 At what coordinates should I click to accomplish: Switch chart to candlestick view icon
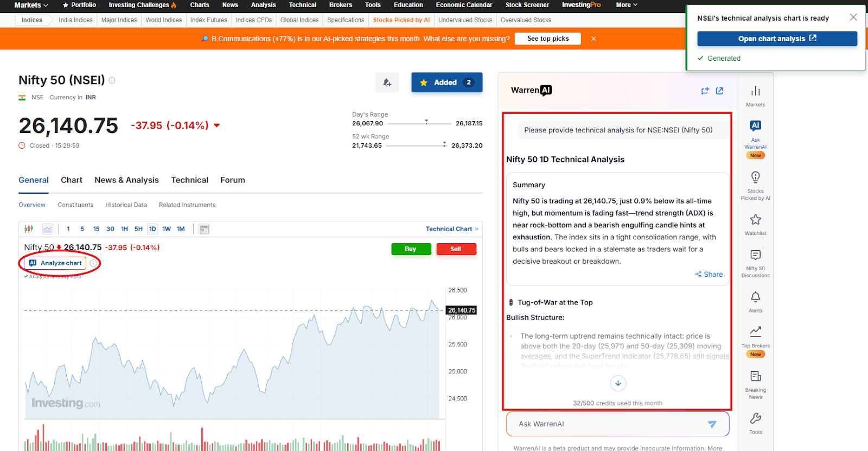coord(29,229)
